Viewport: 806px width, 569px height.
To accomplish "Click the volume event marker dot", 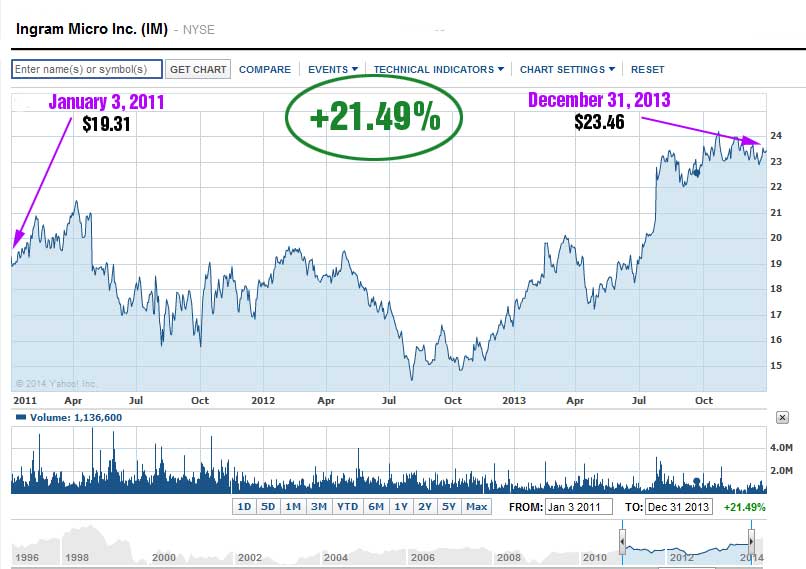I will click(697, 481).
